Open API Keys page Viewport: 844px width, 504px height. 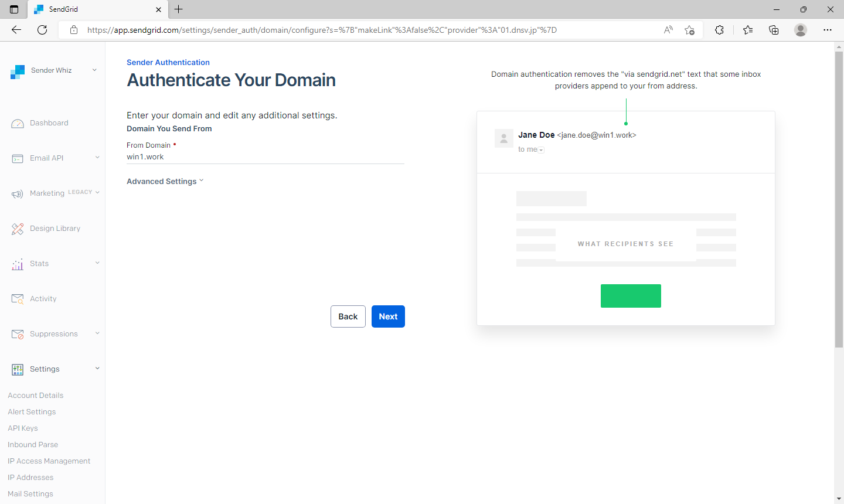pos(23,428)
